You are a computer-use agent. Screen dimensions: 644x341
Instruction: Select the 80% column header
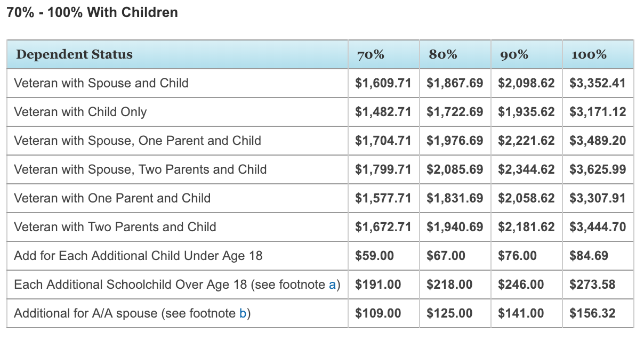442,54
